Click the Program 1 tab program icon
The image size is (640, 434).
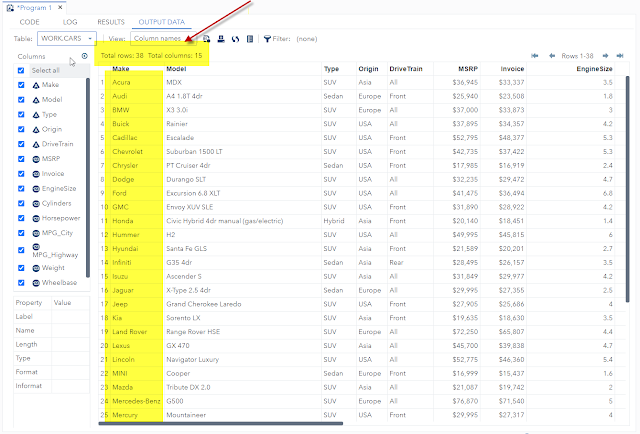pyautogui.click(x=10, y=8)
